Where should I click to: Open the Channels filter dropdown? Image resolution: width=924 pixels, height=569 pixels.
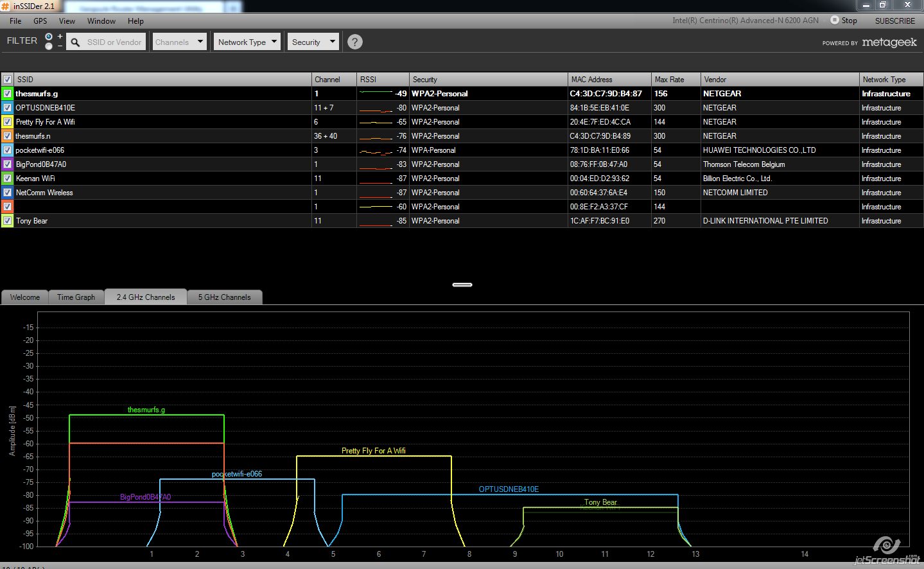(179, 42)
